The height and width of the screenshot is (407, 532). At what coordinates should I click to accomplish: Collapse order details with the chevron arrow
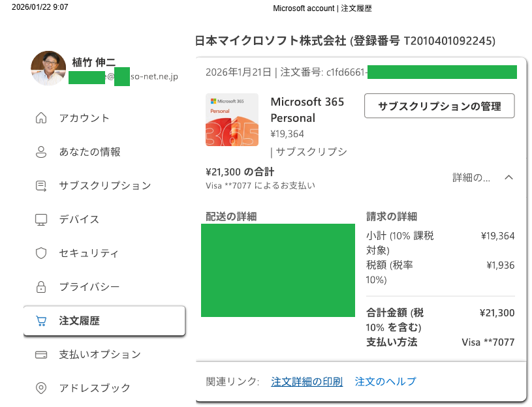pos(509,177)
